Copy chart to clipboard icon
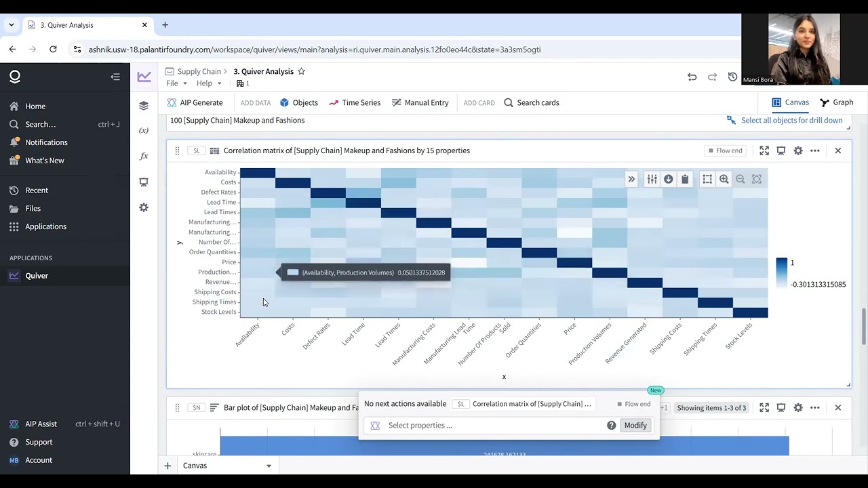 pos(685,179)
